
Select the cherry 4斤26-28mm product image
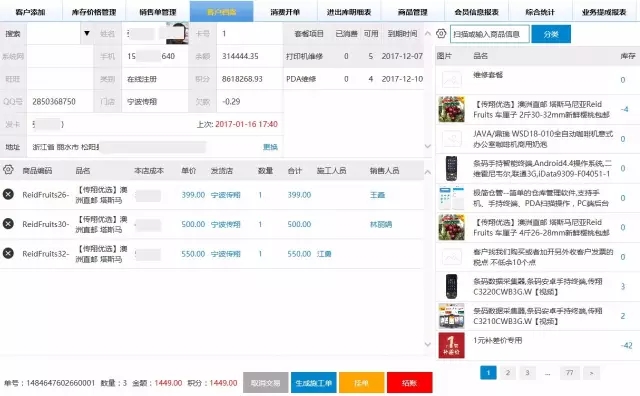tap(451, 227)
